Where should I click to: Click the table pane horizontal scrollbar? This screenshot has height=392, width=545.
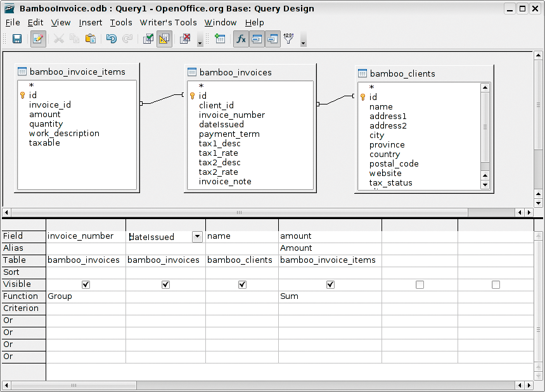[240, 212]
